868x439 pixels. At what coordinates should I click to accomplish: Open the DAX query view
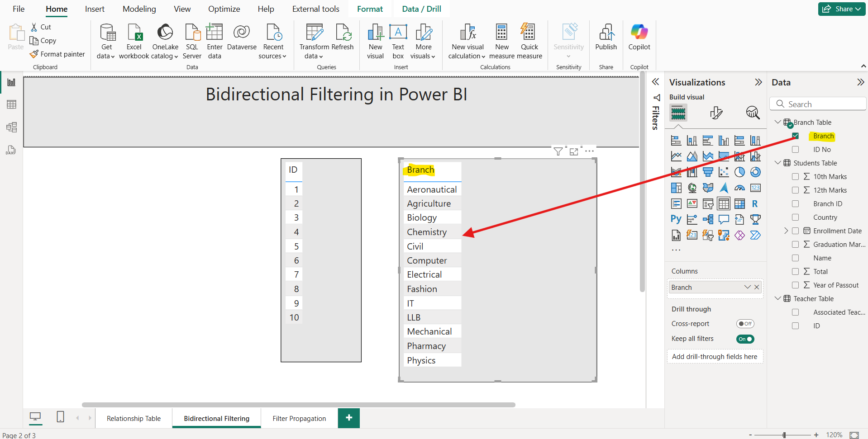pos(11,150)
